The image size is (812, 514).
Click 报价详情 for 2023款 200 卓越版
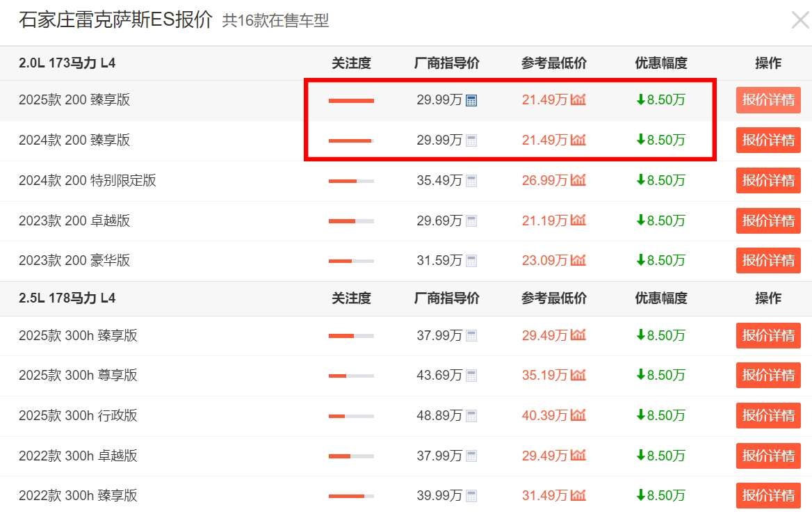768,221
